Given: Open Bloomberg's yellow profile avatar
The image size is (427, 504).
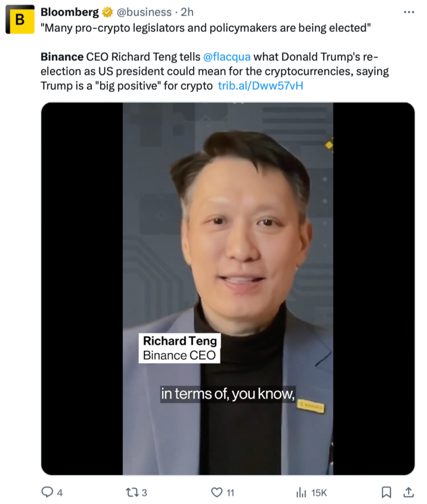Looking at the screenshot, I should point(20,19).
